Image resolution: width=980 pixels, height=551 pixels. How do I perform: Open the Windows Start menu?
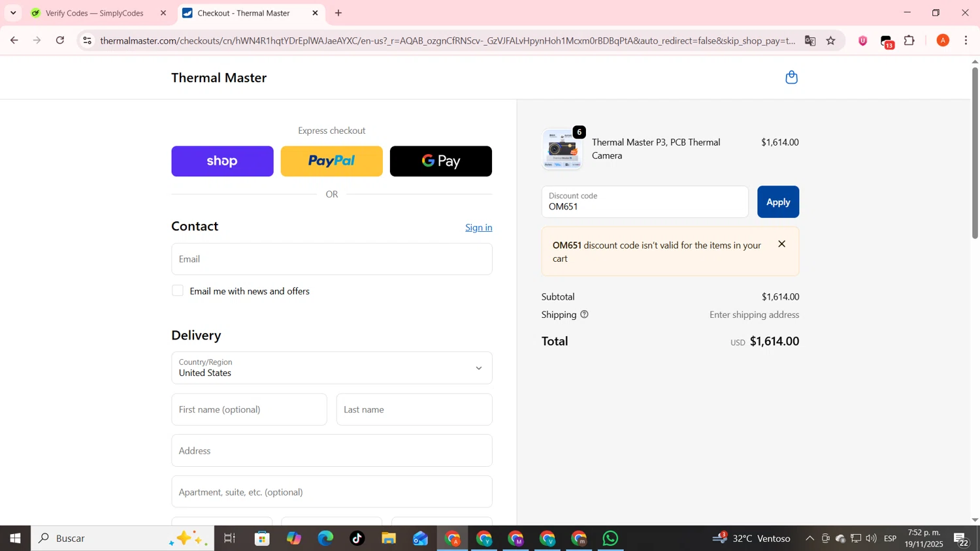15,539
